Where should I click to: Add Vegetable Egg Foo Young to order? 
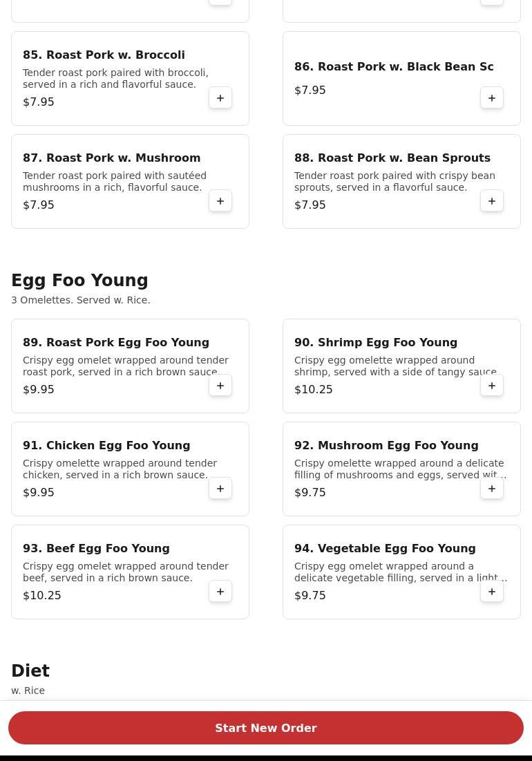(492, 592)
